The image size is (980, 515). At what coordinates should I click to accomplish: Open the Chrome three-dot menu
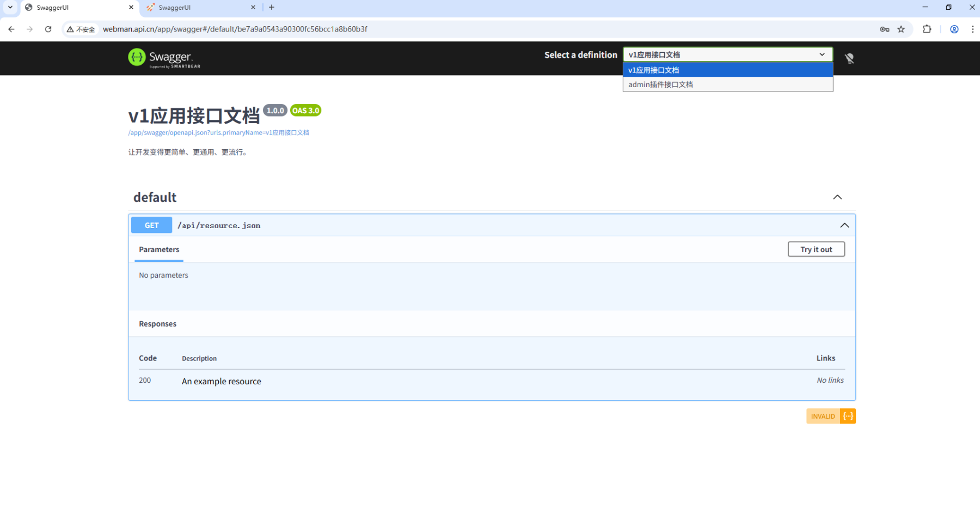972,29
